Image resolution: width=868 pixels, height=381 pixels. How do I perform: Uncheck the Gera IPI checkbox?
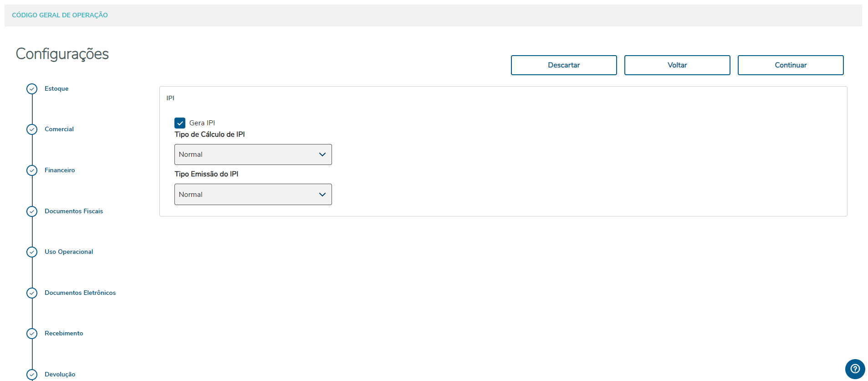click(x=180, y=123)
